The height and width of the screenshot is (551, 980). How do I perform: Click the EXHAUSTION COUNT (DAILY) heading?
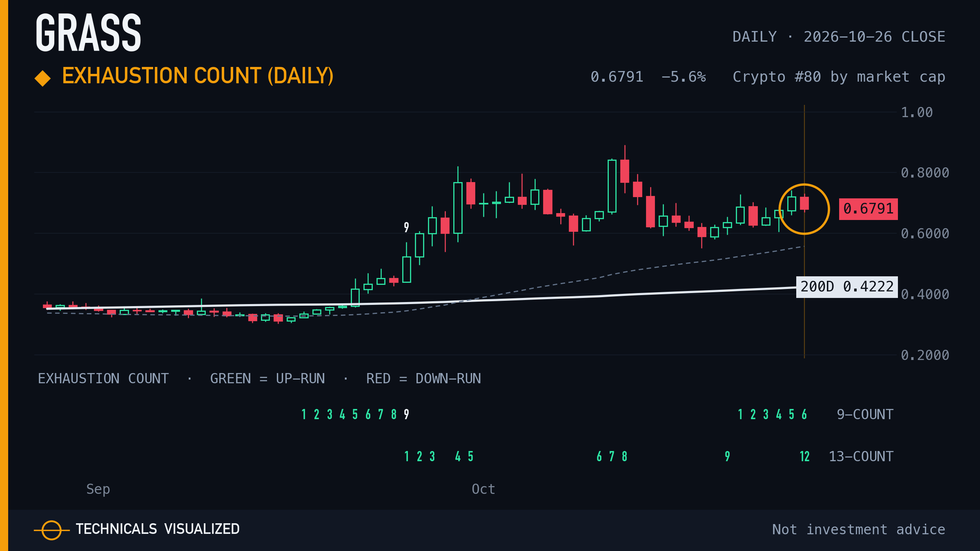198,76
